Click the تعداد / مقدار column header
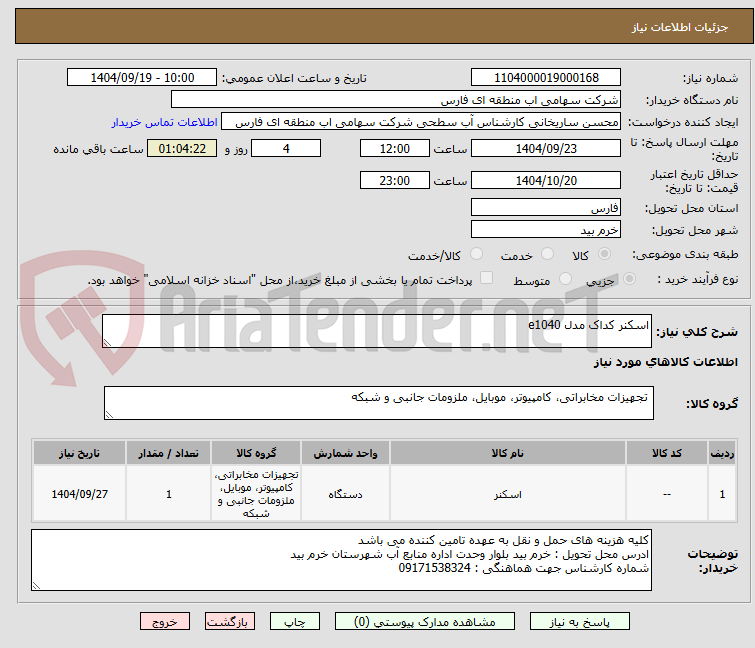 point(169,453)
